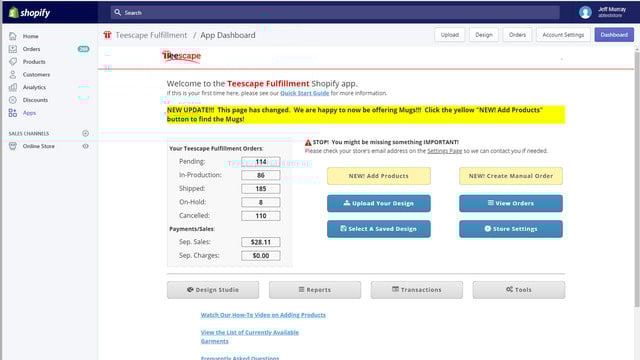Viewport: 640px width, 360px height.
Task: Click NEW! Add Products button
Action: pyautogui.click(x=378, y=176)
